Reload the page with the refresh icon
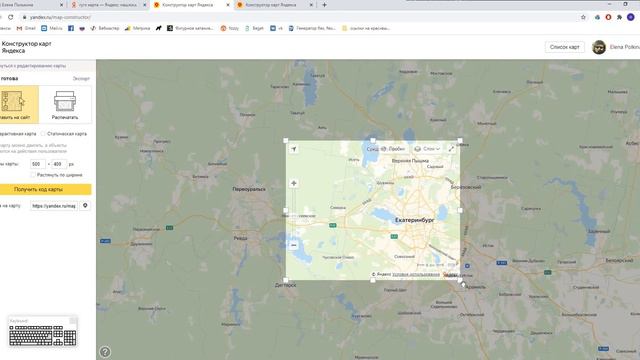 [x=11, y=17]
